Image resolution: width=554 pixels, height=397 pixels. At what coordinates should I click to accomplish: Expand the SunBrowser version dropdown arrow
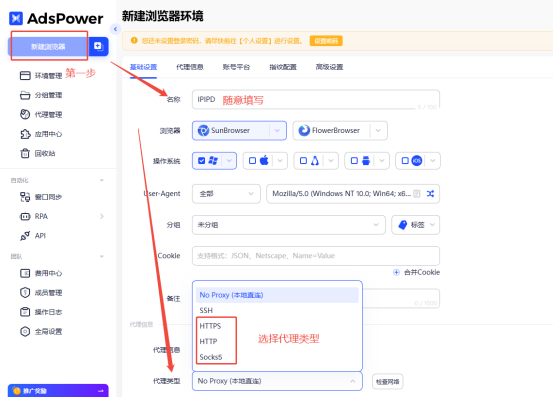(277, 131)
